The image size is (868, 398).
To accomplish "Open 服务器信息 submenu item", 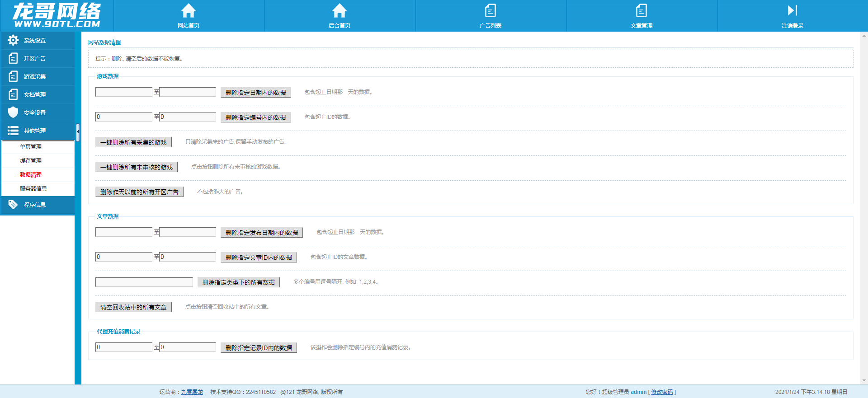I will click(33, 189).
